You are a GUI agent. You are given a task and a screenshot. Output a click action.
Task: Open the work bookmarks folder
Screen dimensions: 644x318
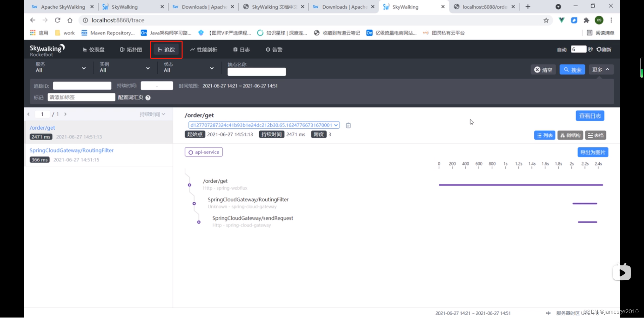(x=65, y=33)
